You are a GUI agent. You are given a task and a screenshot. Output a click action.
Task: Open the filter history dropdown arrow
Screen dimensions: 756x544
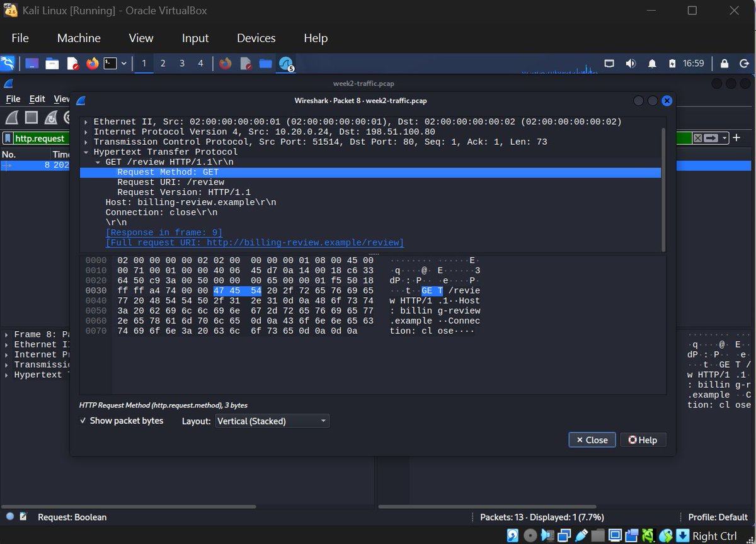[725, 138]
